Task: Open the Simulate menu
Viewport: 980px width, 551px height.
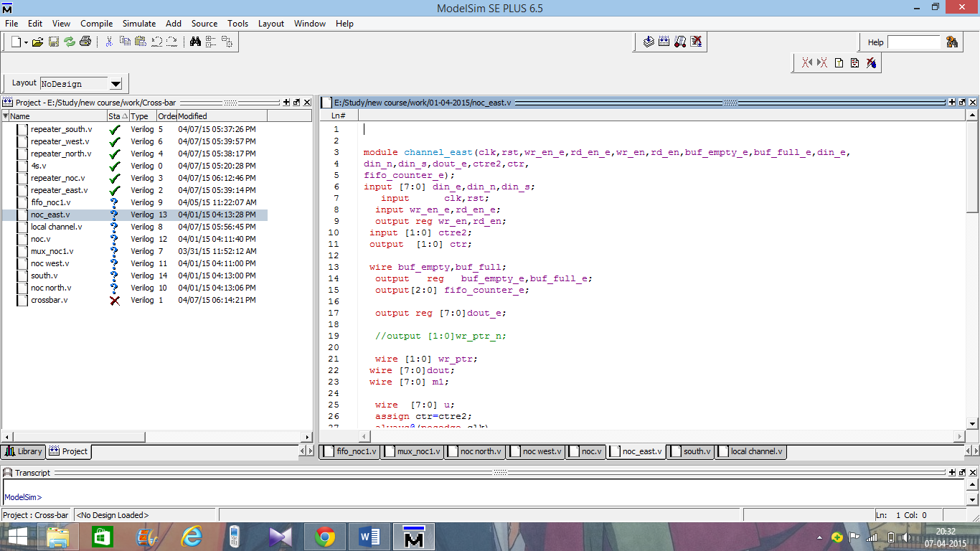Action: 139,24
